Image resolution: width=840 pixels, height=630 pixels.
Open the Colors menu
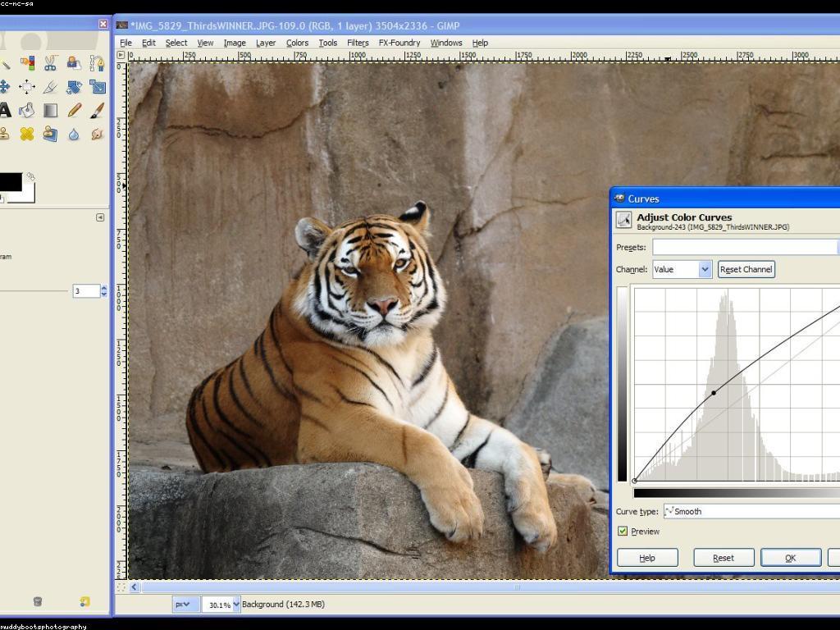click(297, 43)
